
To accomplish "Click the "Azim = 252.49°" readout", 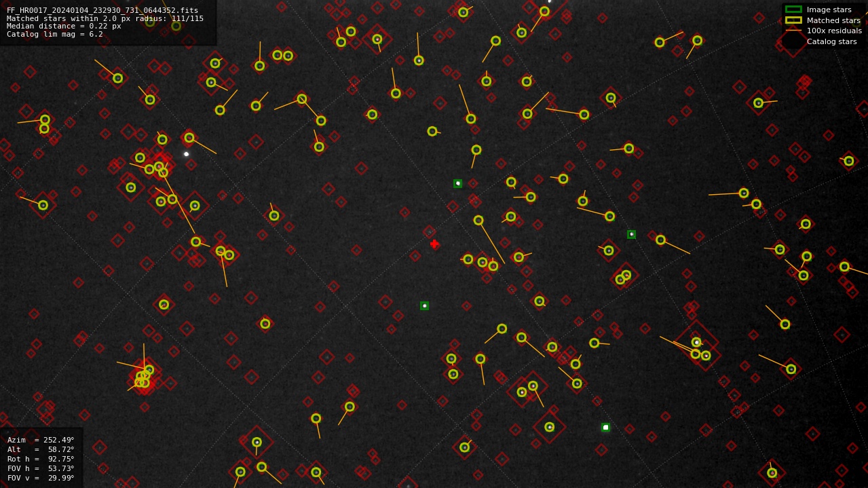I will (41, 440).
